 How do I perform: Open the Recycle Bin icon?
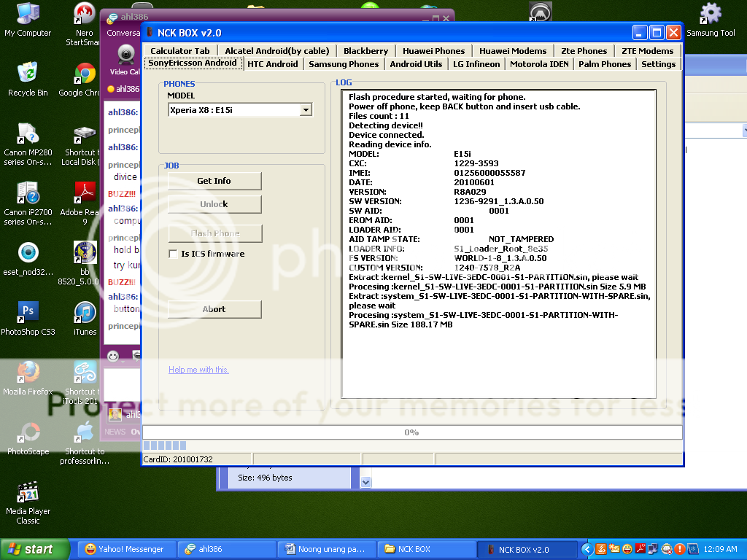coord(28,74)
